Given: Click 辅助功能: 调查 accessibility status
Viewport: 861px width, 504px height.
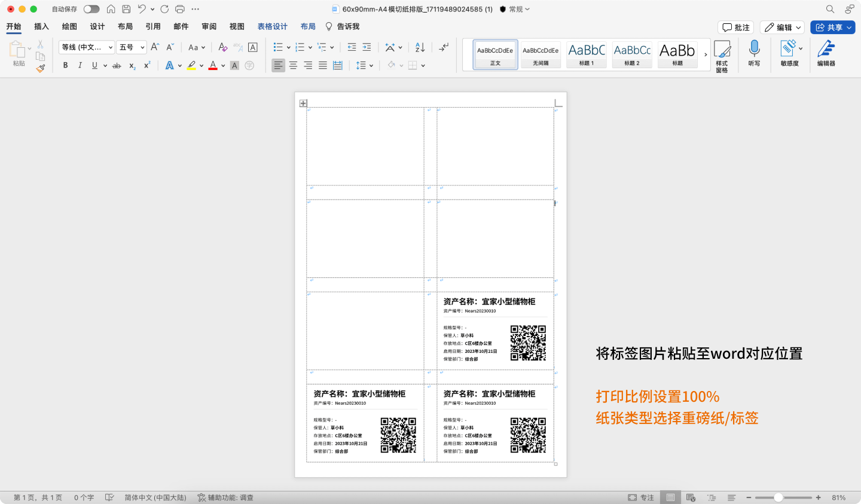Looking at the screenshot, I should [x=225, y=497].
